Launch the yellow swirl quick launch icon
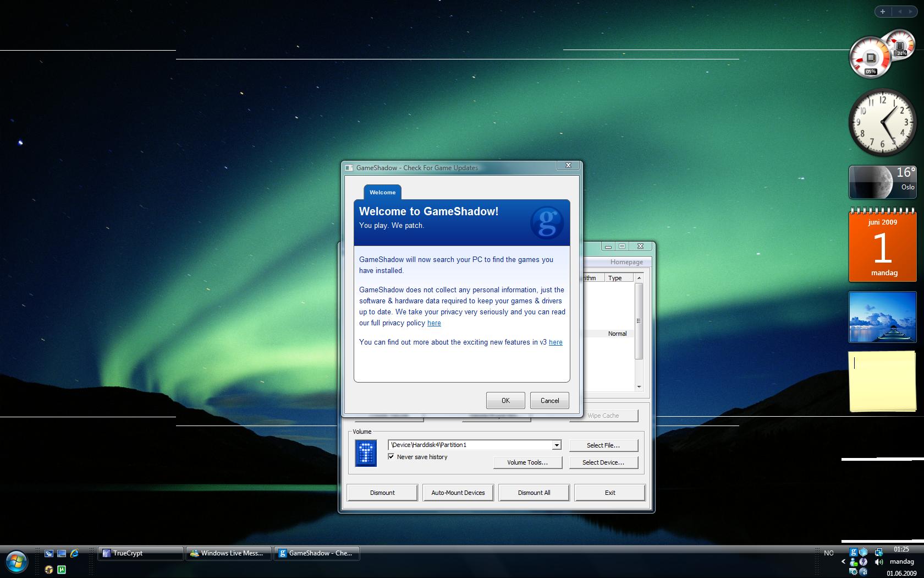Screen dimensions: 924x578 coord(49,570)
